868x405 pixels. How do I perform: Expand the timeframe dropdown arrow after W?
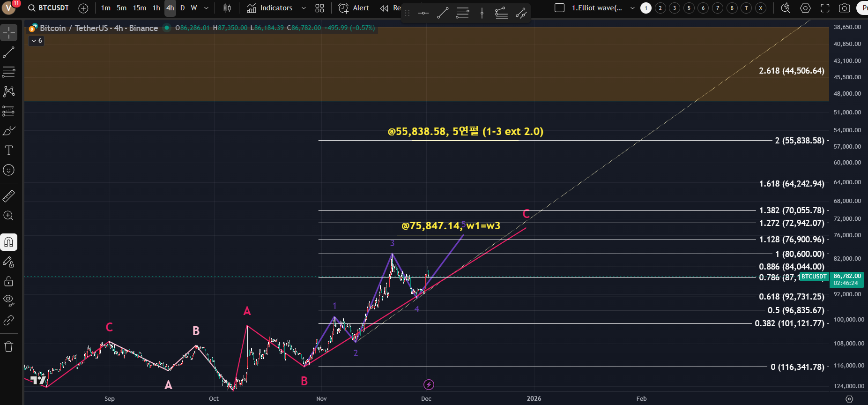(x=206, y=8)
